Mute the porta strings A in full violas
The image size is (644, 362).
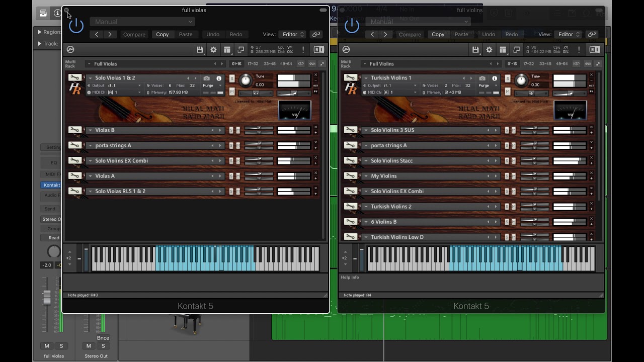[x=238, y=146]
